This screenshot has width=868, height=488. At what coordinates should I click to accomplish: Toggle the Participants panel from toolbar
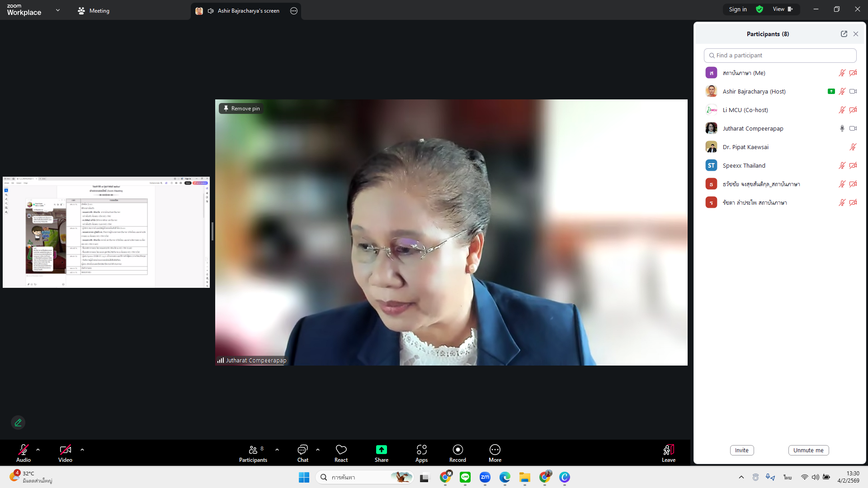tap(253, 450)
